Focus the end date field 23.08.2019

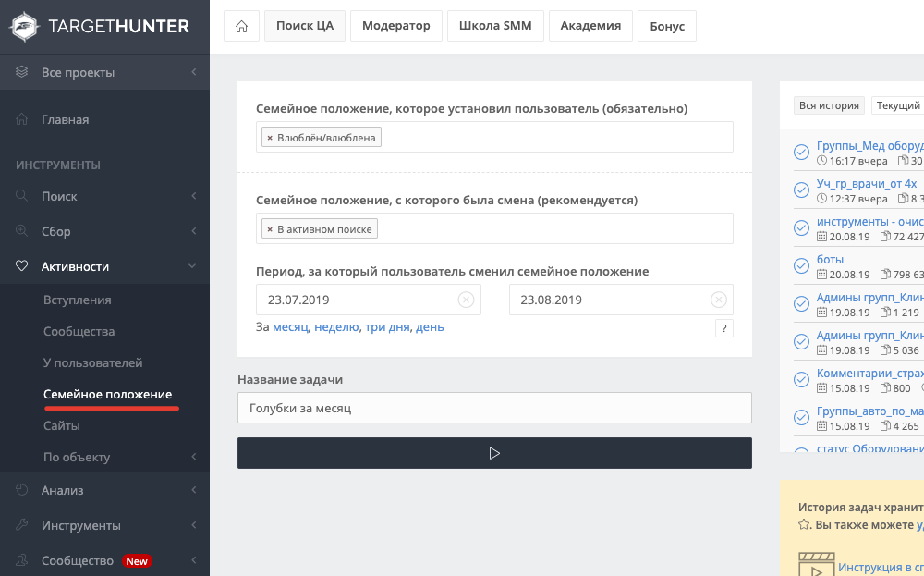[x=621, y=300]
